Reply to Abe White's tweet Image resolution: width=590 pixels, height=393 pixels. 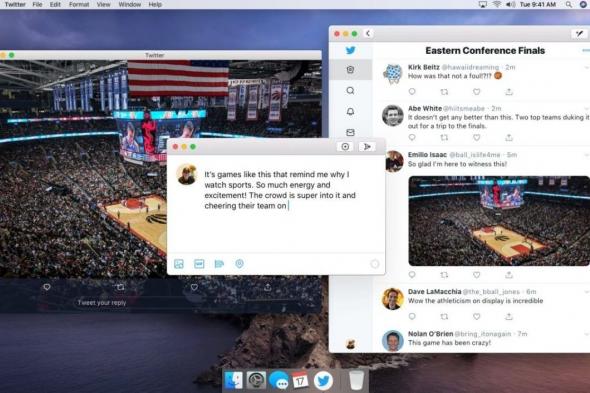(x=412, y=137)
